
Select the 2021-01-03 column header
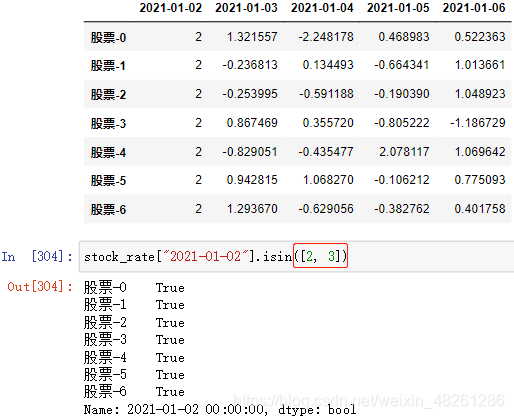click(246, 8)
